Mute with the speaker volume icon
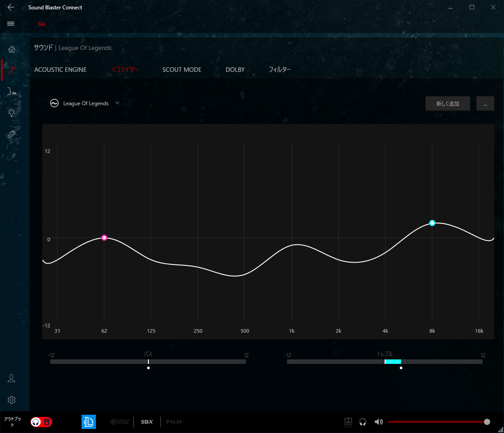This screenshot has width=504, height=433. click(x=379, y=422)
